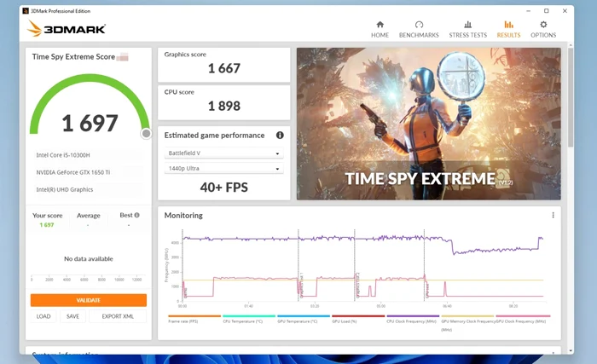Switch to the STRESS TESTS tab
Image resolution: width=597 pixels, height=364 pixels.
[x=468, y=30]
